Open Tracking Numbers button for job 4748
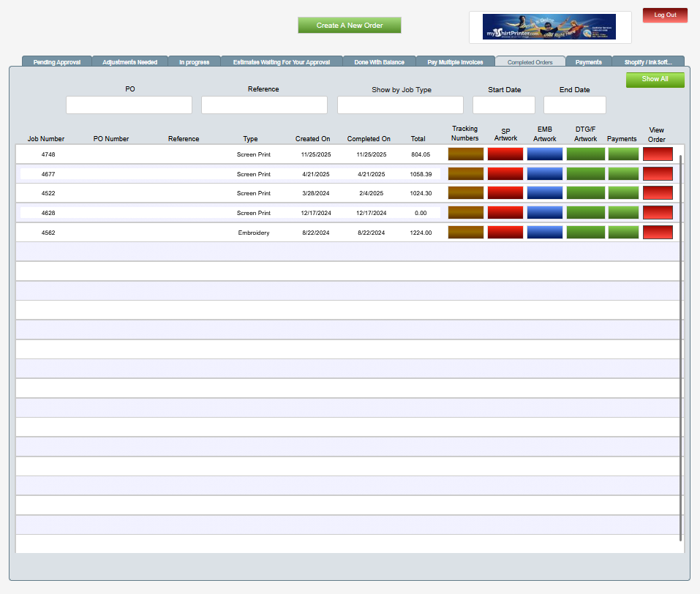The width and height of the screenshot is (700, 594). 466,154
